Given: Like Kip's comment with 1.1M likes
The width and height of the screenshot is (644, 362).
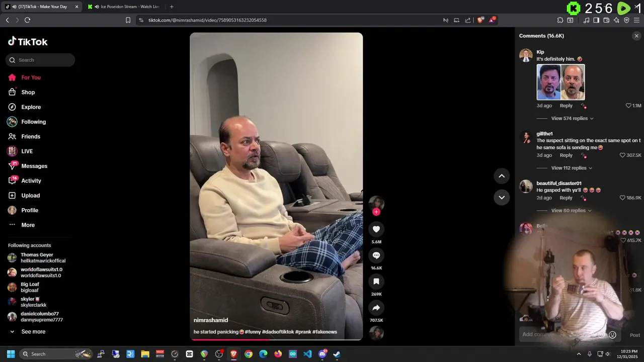Looking at the screenshot, I should (628, 106).
